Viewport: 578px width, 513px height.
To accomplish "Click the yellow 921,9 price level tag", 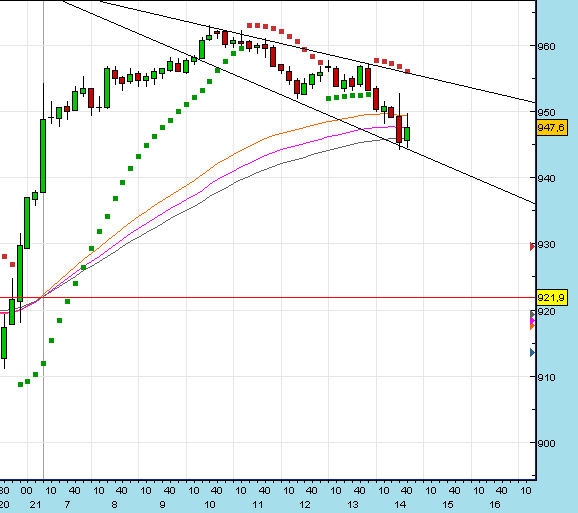I will point(552,297).
